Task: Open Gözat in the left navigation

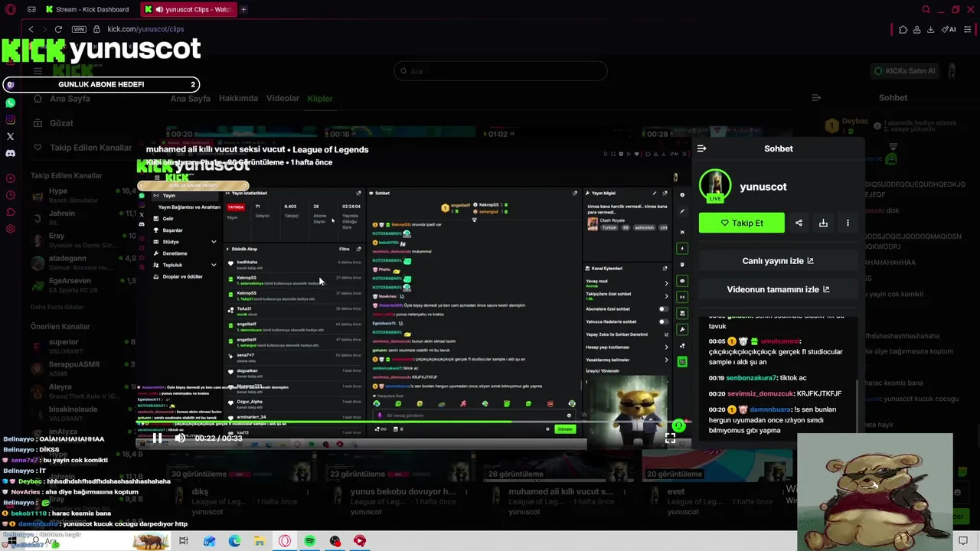Action: [54, 123]
